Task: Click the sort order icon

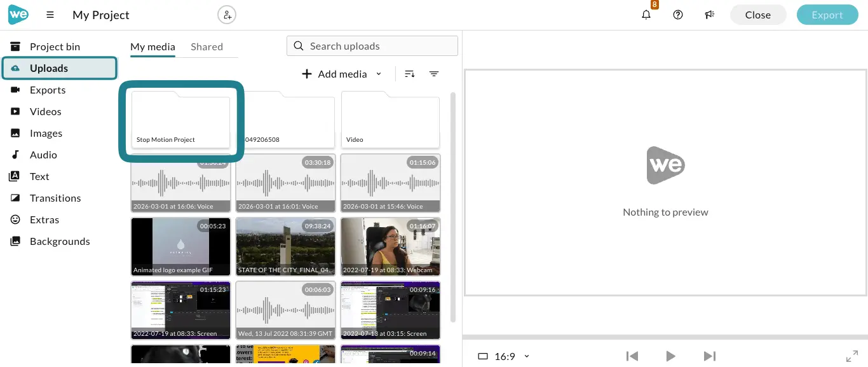Action: point(410,74)
